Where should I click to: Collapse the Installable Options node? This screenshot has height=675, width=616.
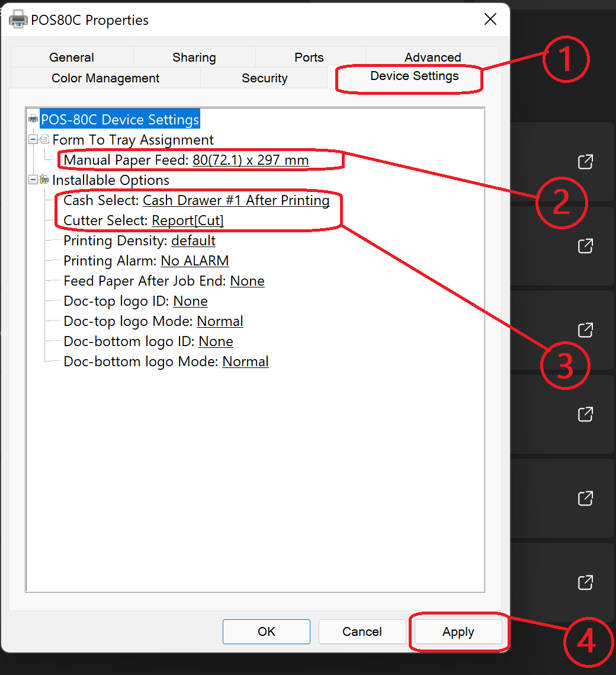33,180
